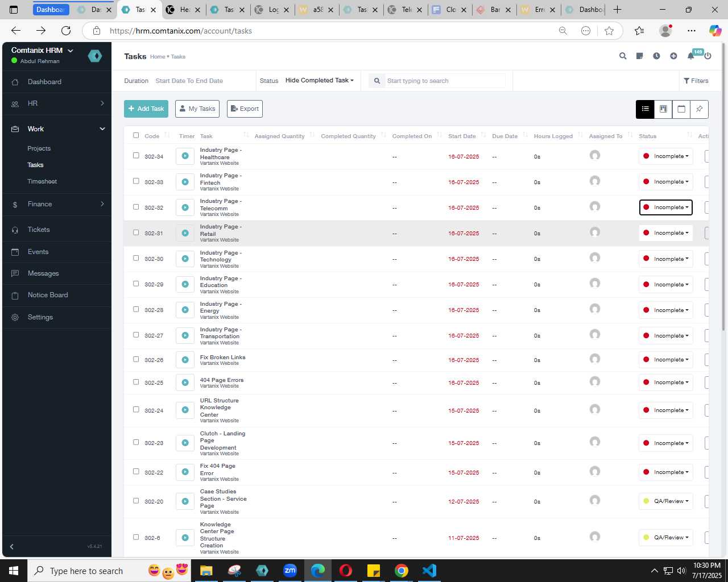Viewport: 728px width, 582px height.
Task: Open QA/Review status dropdown for task 302-20
Action: pos(665,501)
